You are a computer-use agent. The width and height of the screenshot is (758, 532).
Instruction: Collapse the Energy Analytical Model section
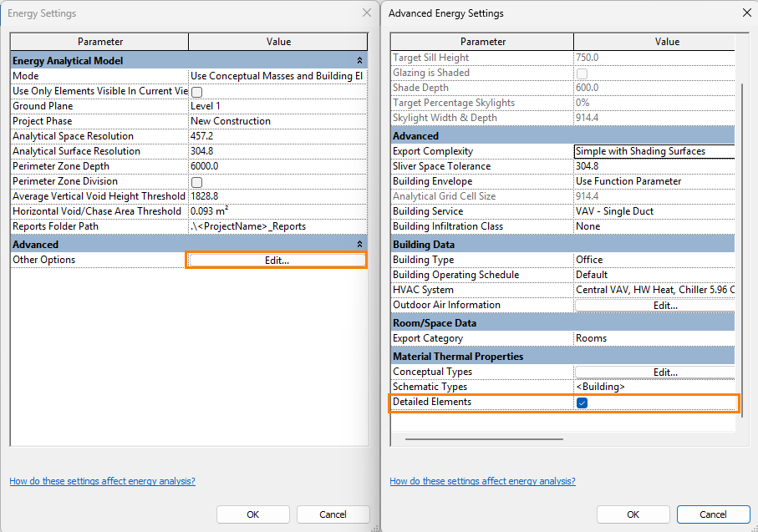click(359, 61)
